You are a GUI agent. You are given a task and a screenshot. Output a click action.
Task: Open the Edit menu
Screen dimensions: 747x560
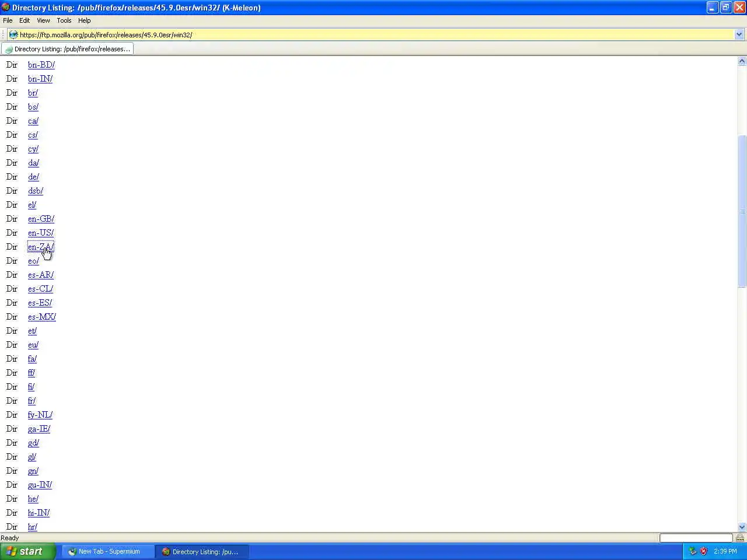(25, 20)
